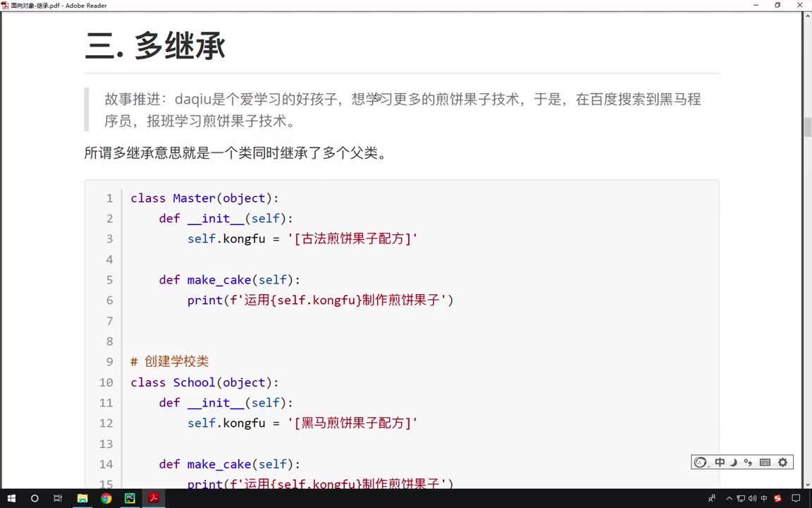Click the scrollbar up arrow
Viewport: 812px width, 508px height.
[807, 16]
